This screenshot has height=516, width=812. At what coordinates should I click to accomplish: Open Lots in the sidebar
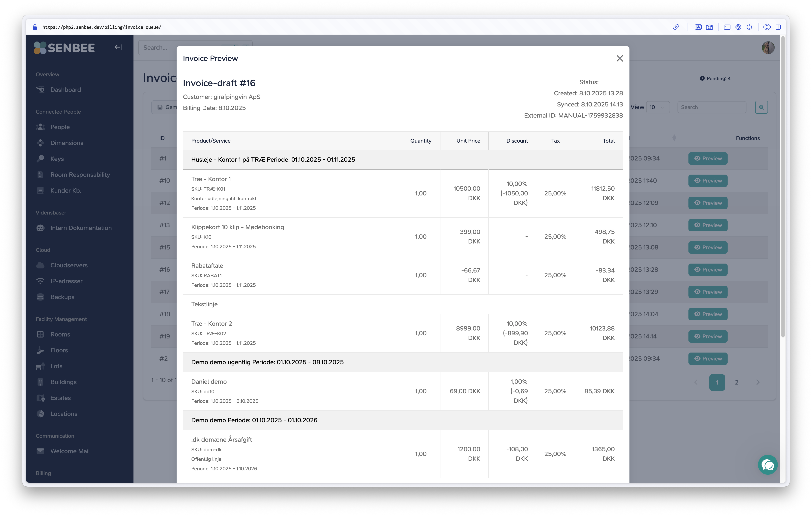[56, 366]
